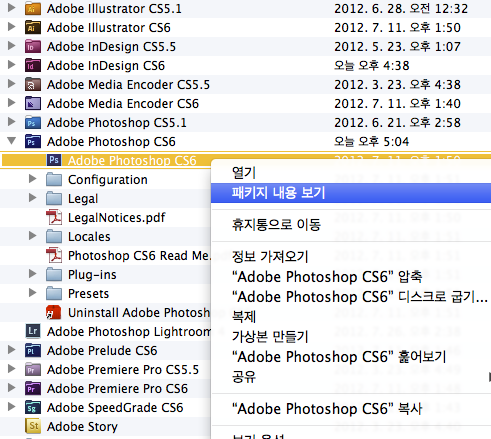
Task: Click the Photoshop CS6 Read Me PDF icon
Action: [x=54, y=255]
